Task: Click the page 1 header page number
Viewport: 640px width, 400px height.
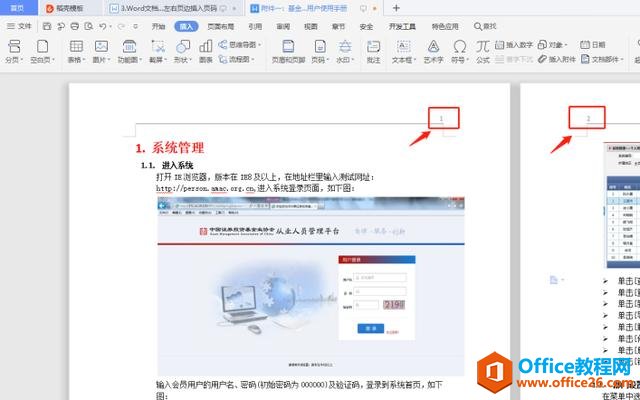Action: pos(441,118)
